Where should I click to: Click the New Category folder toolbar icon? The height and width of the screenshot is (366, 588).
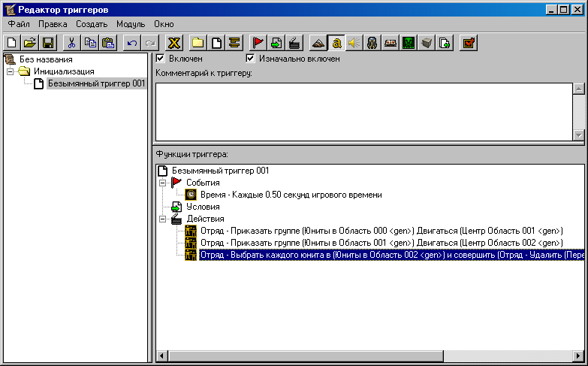click(x=198, y=43)
